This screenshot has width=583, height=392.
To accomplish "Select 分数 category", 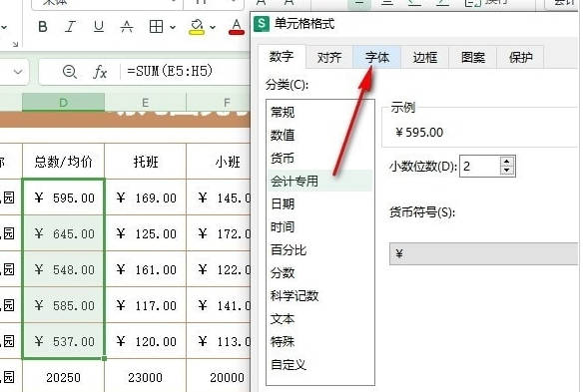I will point(319,272).
